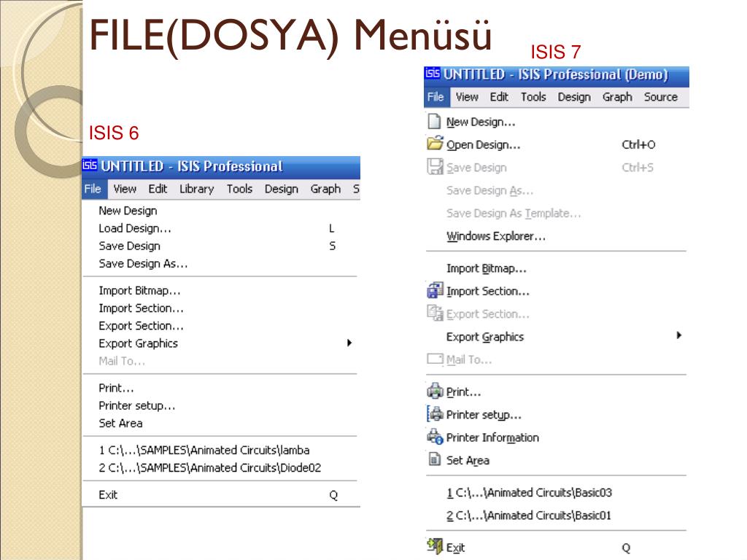Click the Open Design folder icon in ISIS 7

click(x=435, y=143)
